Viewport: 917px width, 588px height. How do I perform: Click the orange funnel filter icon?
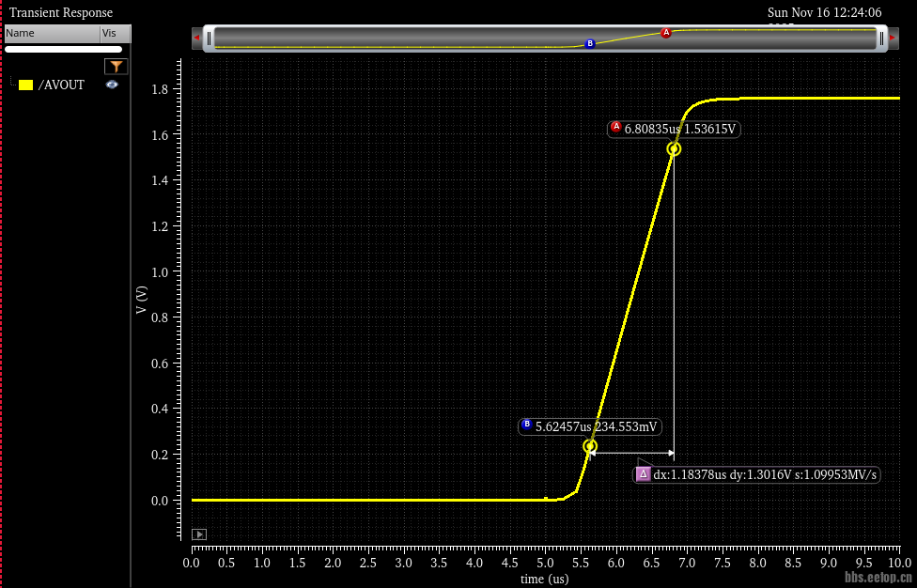pos(116,66)
